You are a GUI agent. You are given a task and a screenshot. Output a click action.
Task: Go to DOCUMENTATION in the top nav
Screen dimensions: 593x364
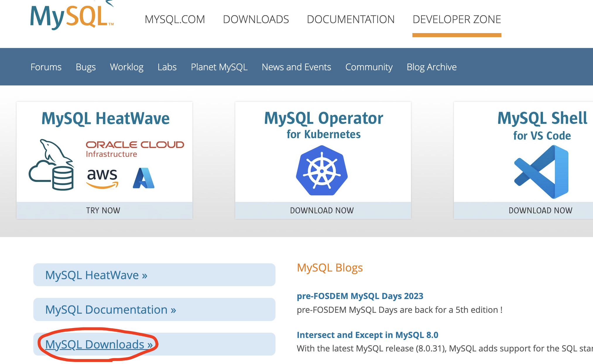pyautogui.click(x=351, y=19)
